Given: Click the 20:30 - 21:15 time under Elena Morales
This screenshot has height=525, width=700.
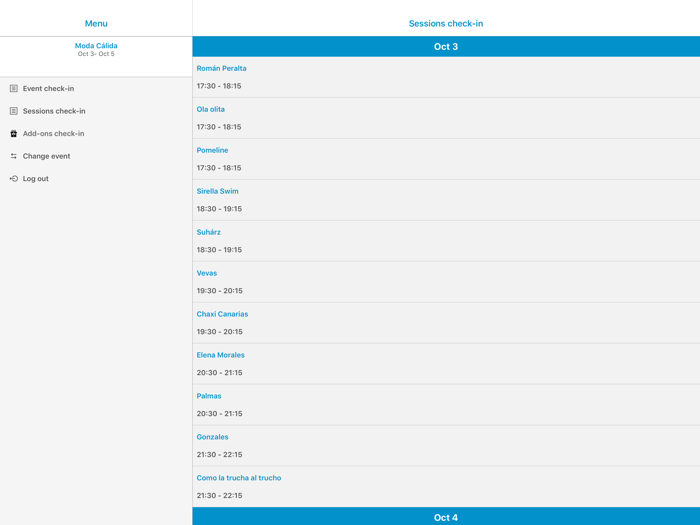Looking at the screenshot, I should click(220, 373).
